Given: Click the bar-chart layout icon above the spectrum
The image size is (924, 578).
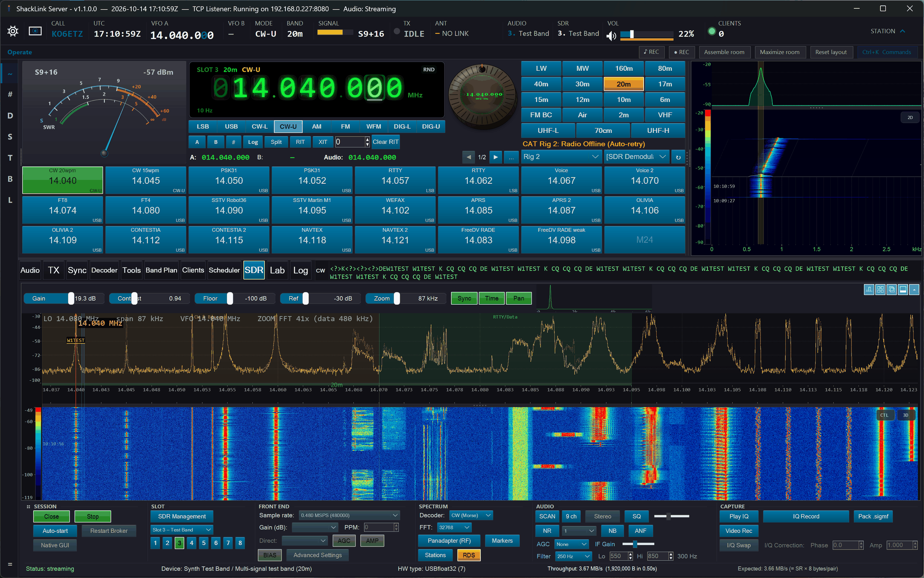Looking at the screenshot, I should 869,289.
